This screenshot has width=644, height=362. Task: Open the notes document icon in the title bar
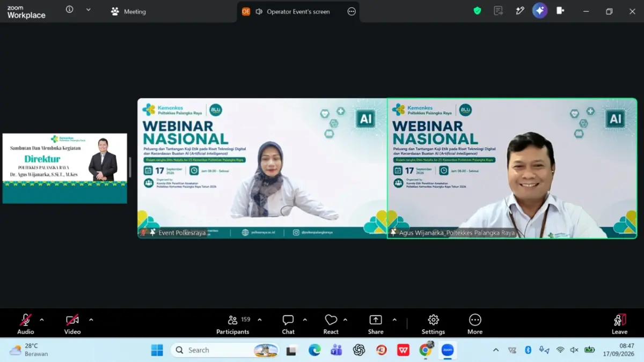499,11
